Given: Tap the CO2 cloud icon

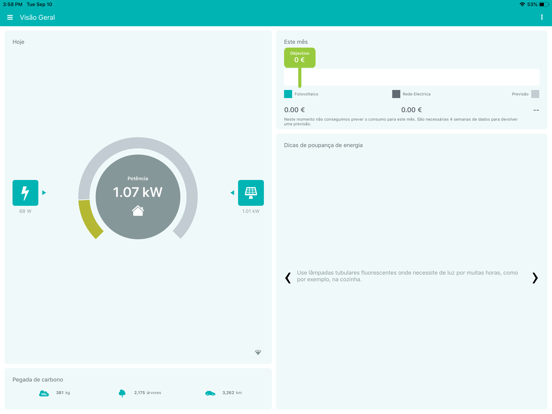Looking at the screenshot, I should pyautogui.click(x=44, y=393).
